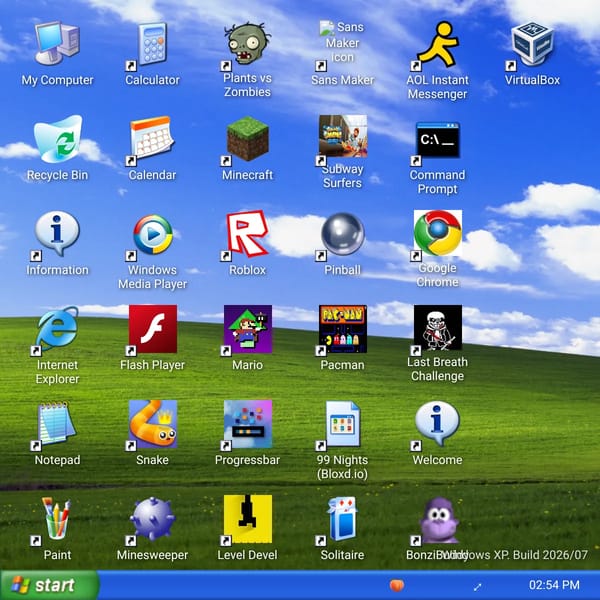The image size is (600, 600).
Task: Open Plants vs Zombies zombie icon
Action: pyautogui.click(x=248, y=43)
